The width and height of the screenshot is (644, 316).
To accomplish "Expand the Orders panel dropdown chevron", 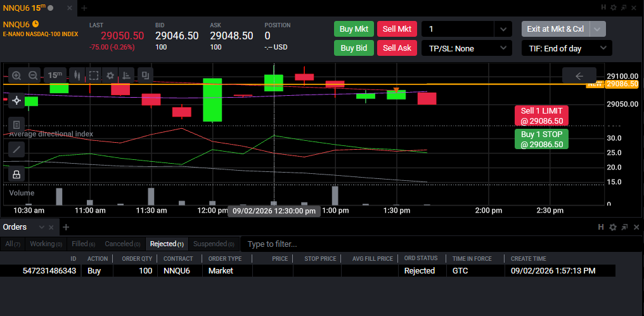I will [x=41, y=227].
